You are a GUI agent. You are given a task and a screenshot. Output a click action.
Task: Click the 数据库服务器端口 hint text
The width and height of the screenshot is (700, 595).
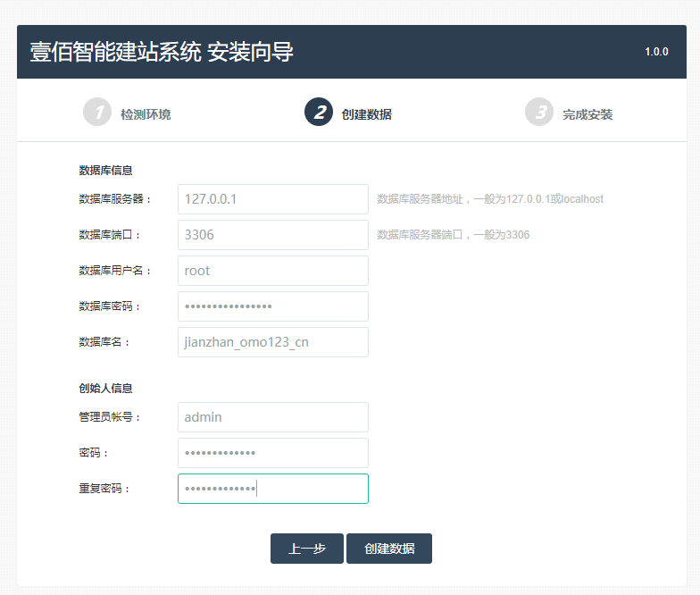pyautogui.click(x=453, y=235)
